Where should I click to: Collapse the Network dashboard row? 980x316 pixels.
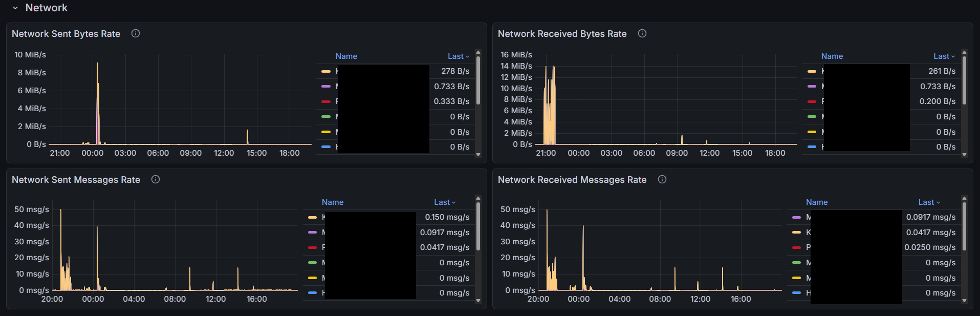[x=15, y=8]
